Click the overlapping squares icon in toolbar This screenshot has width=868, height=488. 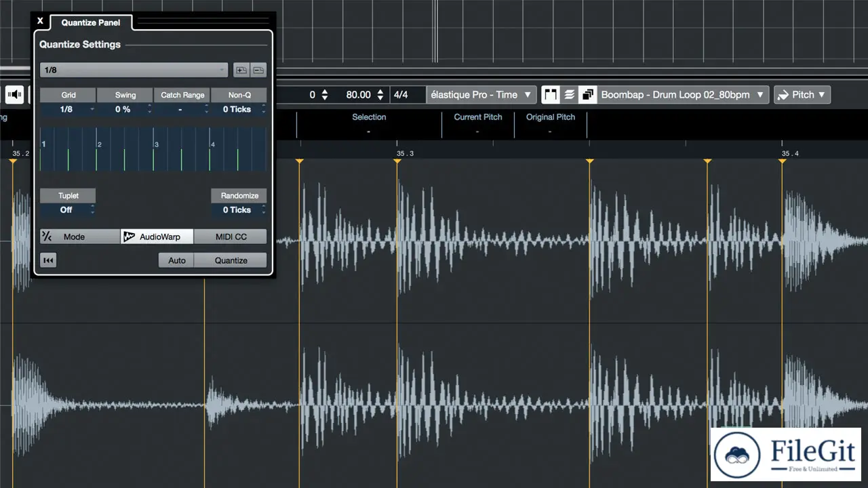pyautogui.click(x=587, y=95)
